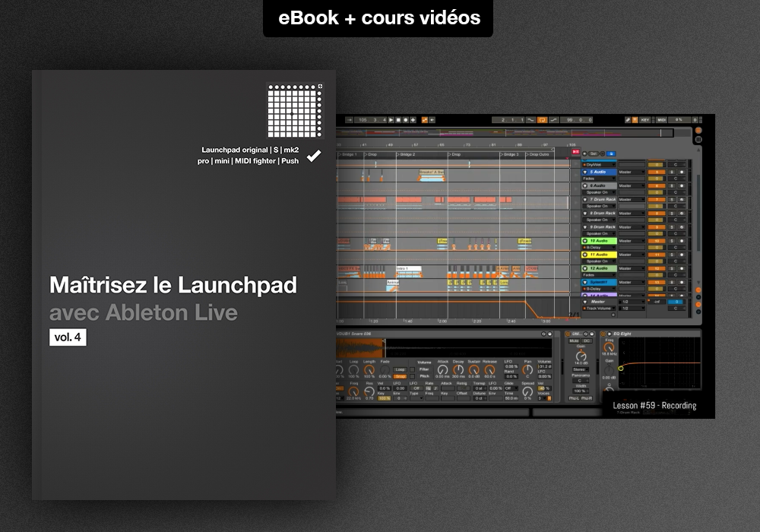Viewport: 760px width, 532px height.
Task: Enable the Filter checkbox in the sampler
Action: 413,370
